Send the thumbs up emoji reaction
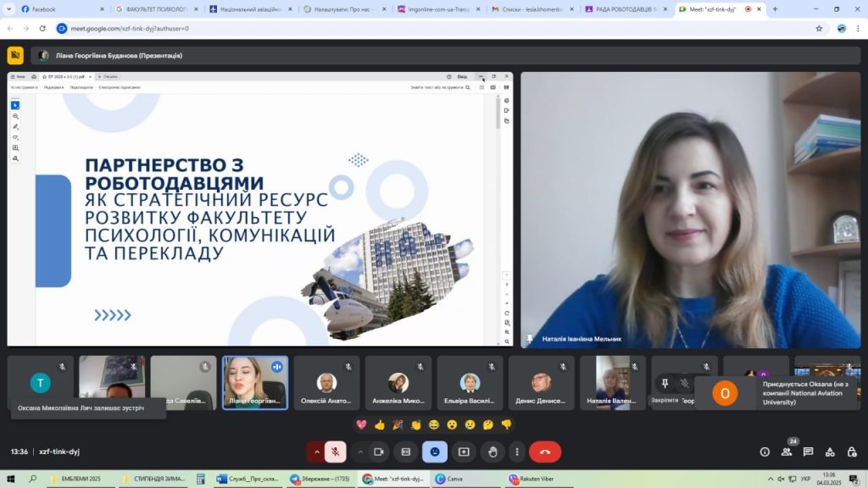This screenshot has width=868, height=488. (380, 424)
